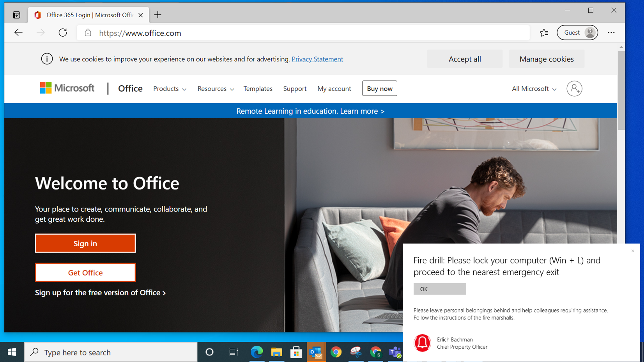Image resolution: width=644 pixels, height=362 pixels.
Task: Click the browser refresh icon
Action: [x=63, y=33]
